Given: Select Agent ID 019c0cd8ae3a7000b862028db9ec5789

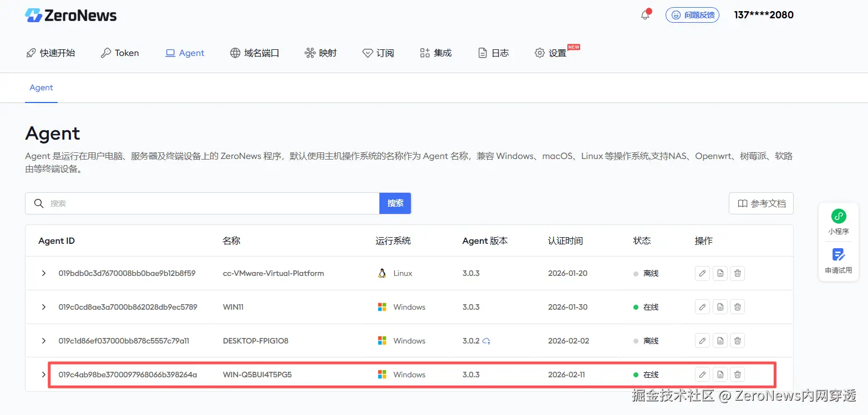Looking at the screenshot, I should (128, 307).
